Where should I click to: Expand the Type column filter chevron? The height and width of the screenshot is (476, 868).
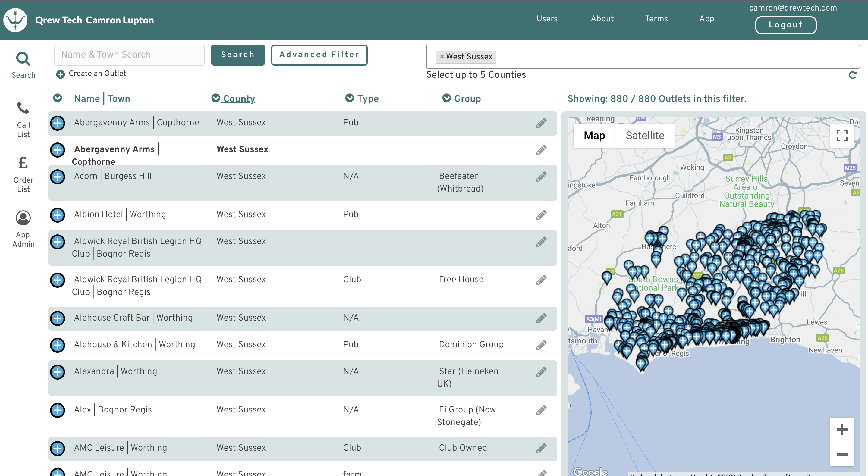click(x=349, y=98)
